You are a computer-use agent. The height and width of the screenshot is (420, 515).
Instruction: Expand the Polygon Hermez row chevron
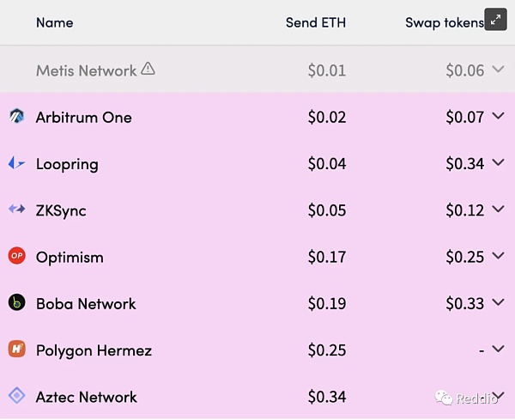498,349
